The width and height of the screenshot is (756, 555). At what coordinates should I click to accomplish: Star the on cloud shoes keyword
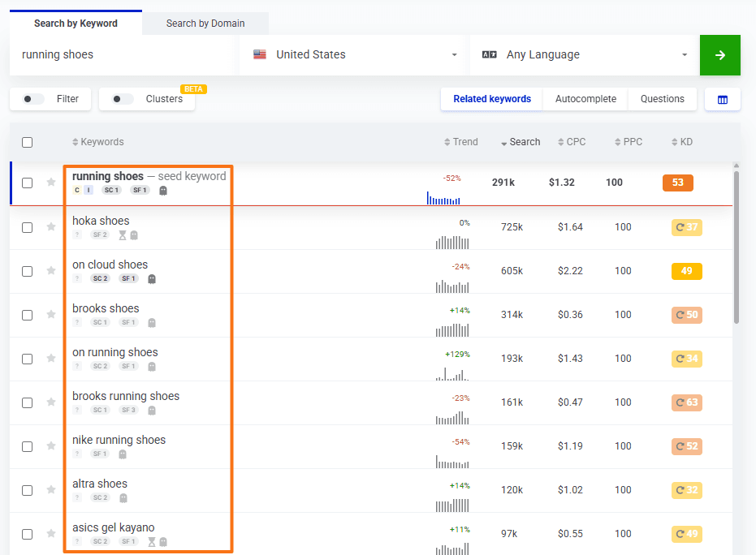51,271
